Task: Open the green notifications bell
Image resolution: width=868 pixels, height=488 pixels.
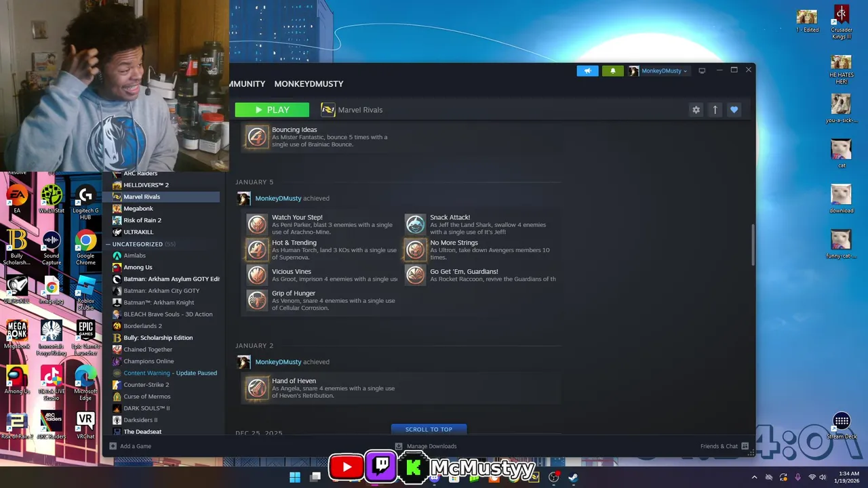Action: pos(612,70)
